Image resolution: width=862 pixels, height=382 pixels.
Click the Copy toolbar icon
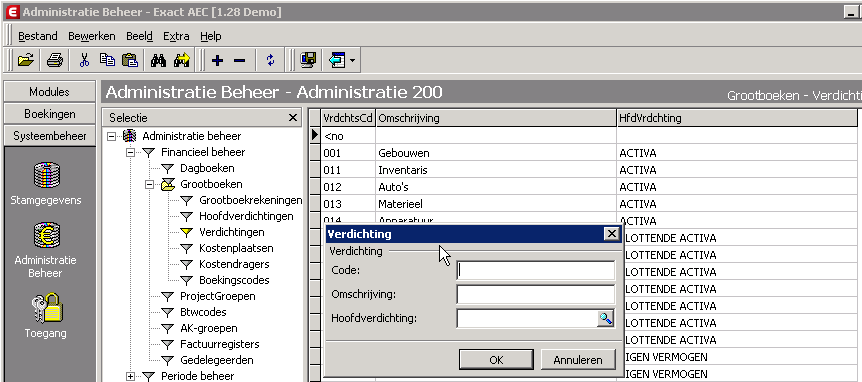coord(107,59)
